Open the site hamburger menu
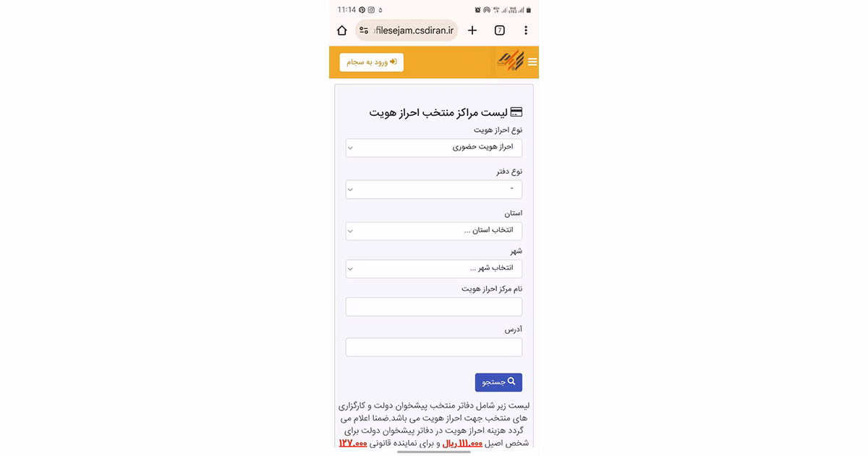This screenshot has width=868, height=456. click(532, 62)
